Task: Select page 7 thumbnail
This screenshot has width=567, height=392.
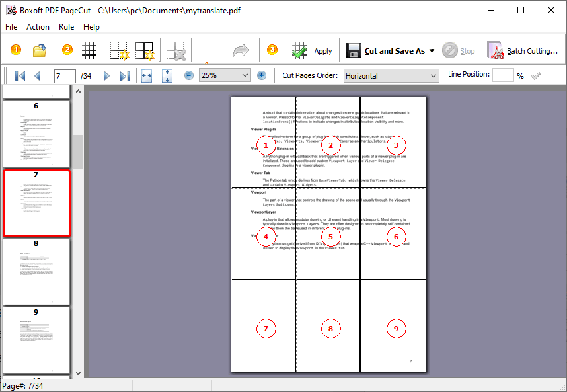Action: (x=36, y=203)
